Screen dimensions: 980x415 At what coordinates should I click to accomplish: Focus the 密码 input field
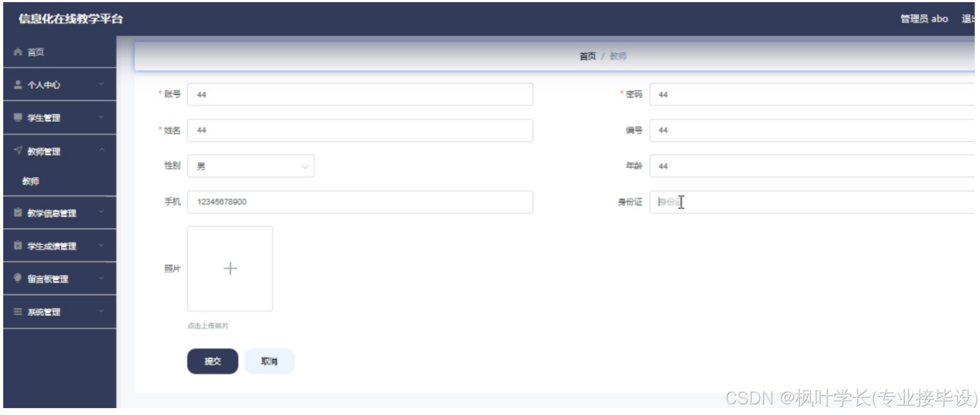812,94
